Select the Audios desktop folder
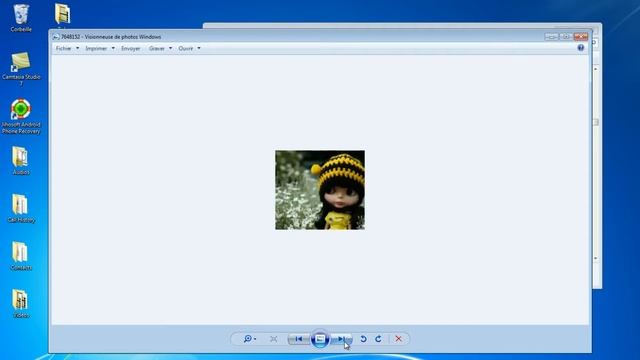The height and width of the screenshot is (360, 640). point(21,161)
